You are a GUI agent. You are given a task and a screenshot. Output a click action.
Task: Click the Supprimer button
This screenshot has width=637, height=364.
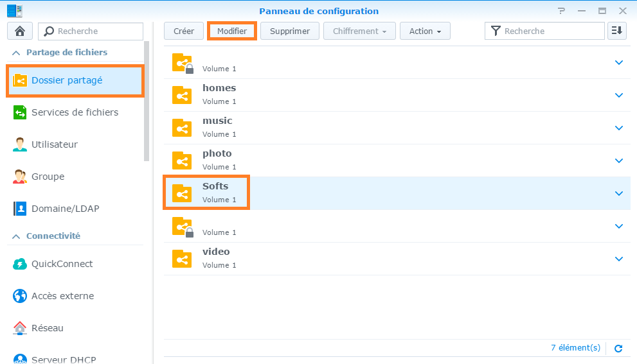pyautogui.click(x=290, y=31)
